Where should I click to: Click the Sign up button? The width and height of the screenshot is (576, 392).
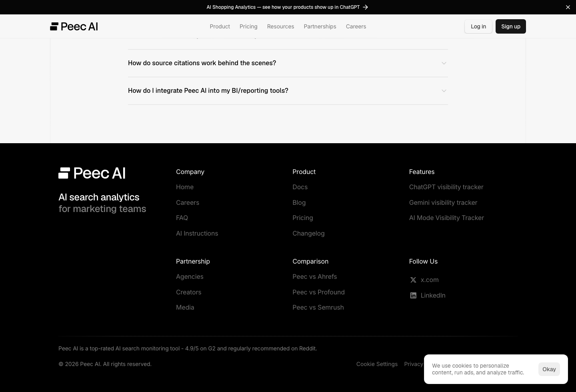pyautogui.click(x=511, y=26)
